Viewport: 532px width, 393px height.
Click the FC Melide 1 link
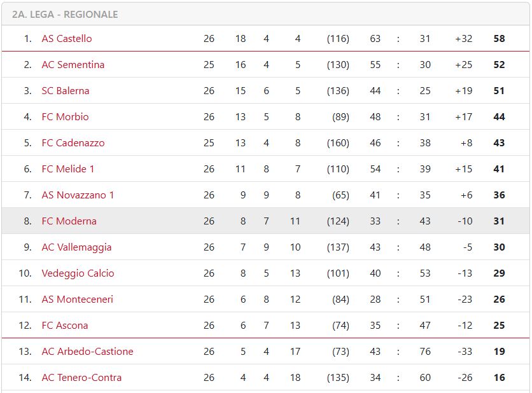(68, 169)
